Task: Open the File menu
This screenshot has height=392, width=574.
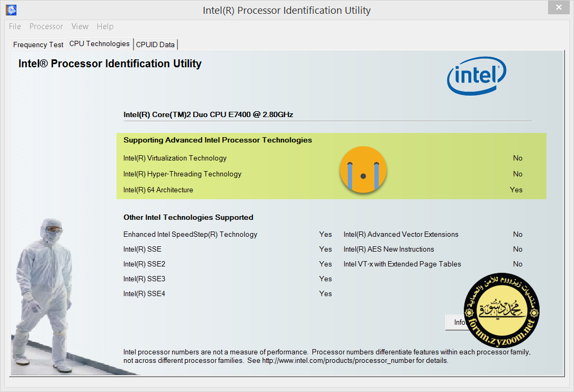Action: (15, 26)
